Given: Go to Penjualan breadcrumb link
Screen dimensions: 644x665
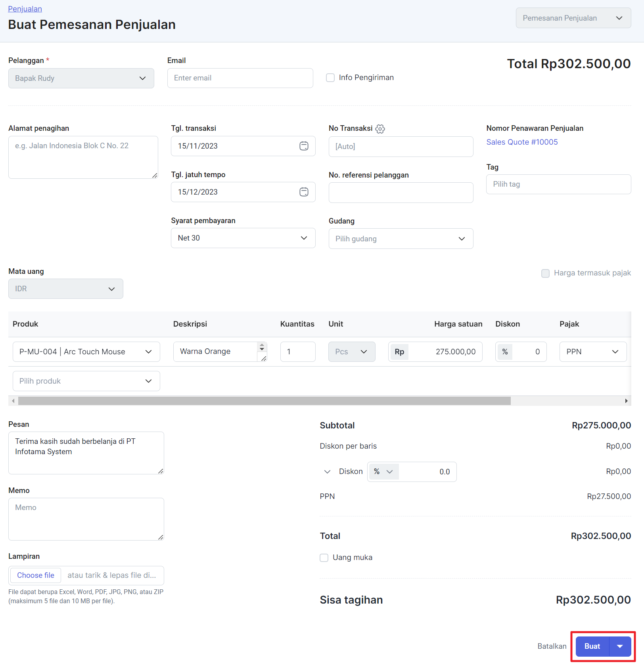Looking at the screenshot, I should (25, 9).
